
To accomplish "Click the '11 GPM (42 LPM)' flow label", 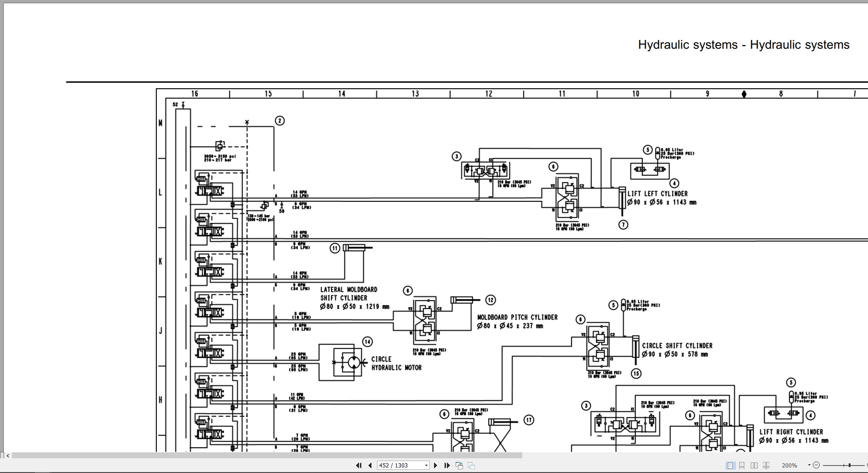I will click(x=297, y=396).
